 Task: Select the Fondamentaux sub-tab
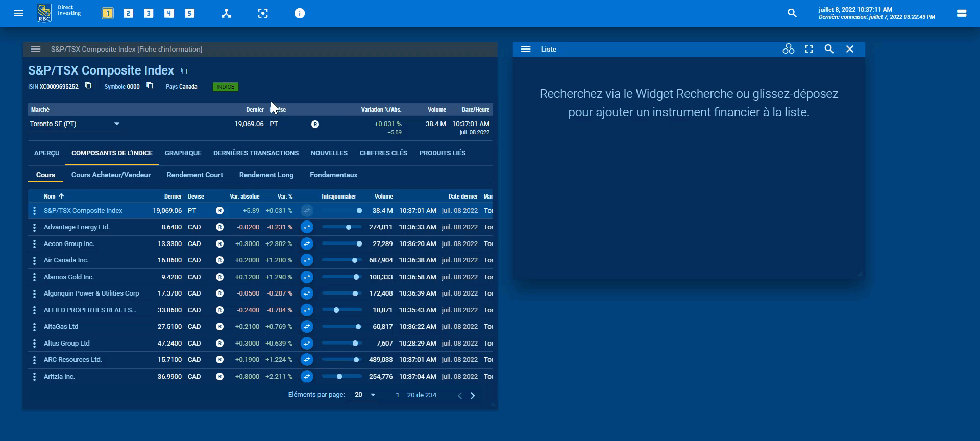click(333, 175)
